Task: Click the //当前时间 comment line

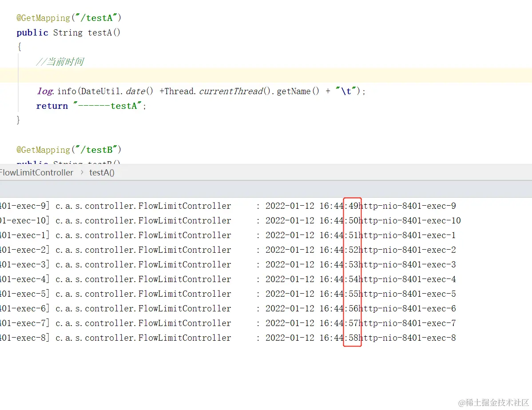Action: tap(60, 62)
